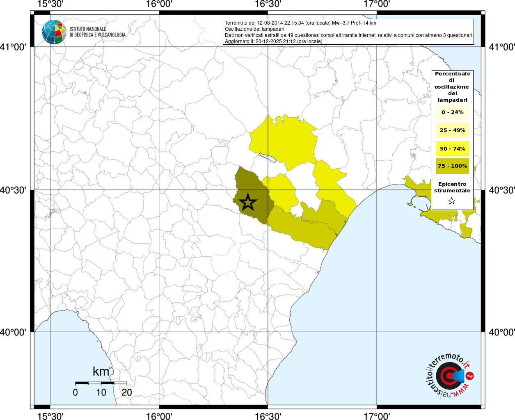Click the legend epicenter star symbol
This screenshot has height=420, width=515.
click(452, 201)
